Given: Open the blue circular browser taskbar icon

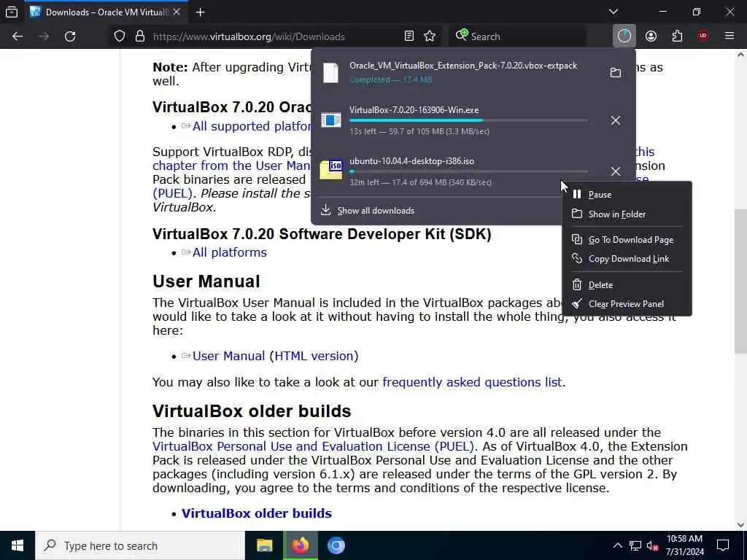Looking at the screenshot, I should click(x=336, y=545).
